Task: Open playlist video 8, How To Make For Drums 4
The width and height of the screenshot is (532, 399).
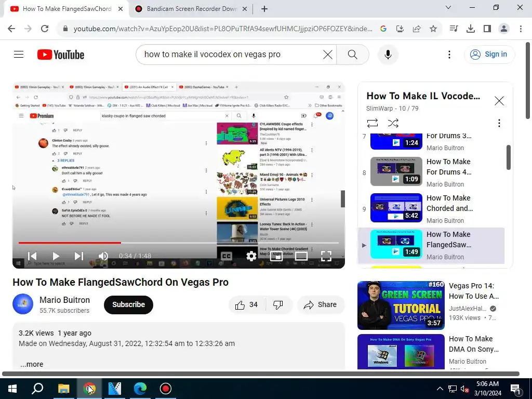Action: (431, 172)
